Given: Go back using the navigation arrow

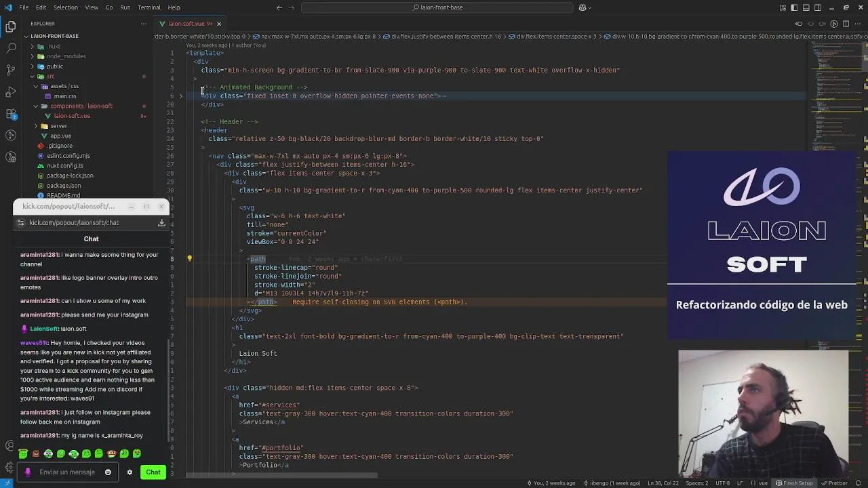Looking at the screenshot, I should point(279,7).
